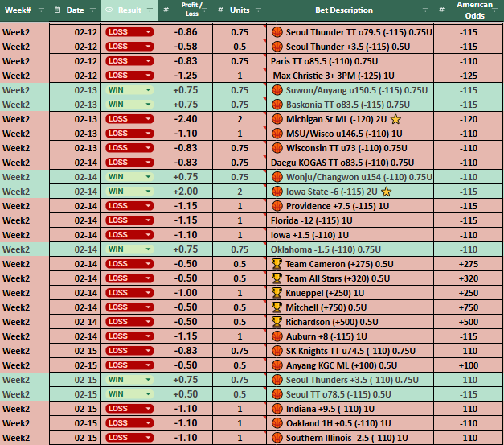
Task: Open LOSS dropdown for Seoul Thunder TT o79.5
Action: [x=148, y=32]
